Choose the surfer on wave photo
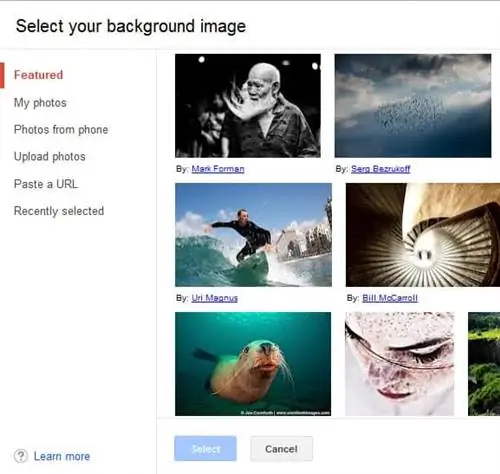500x474 pixels. click(253, 235)
